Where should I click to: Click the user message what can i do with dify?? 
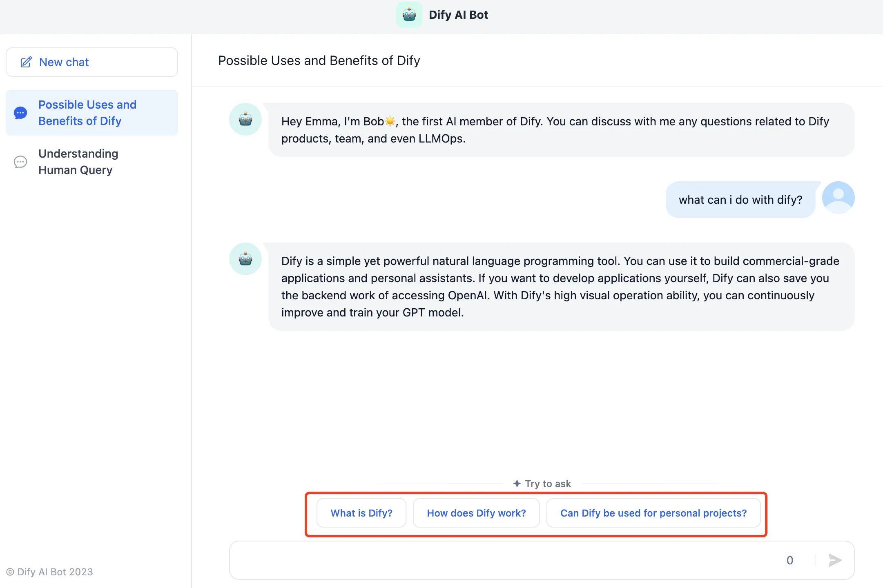(740, 200)
